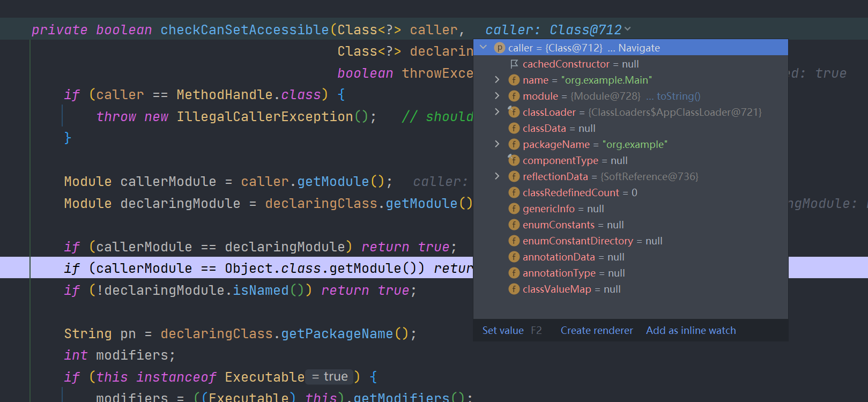Click the parameter icon beside caller
The width and height of the screenshot is (868, 402).
click(x=500, y=48)
